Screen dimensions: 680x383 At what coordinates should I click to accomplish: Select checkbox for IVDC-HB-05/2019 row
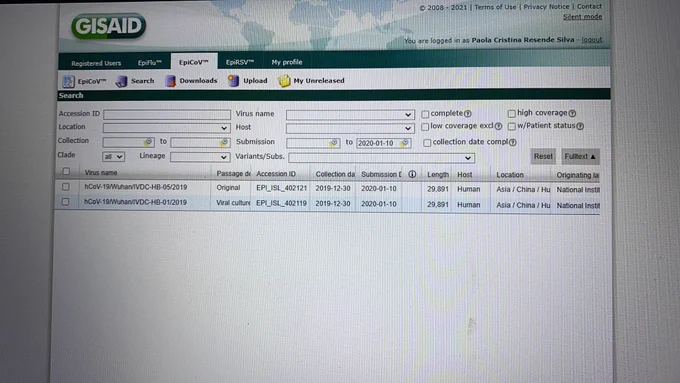point(65,187)
